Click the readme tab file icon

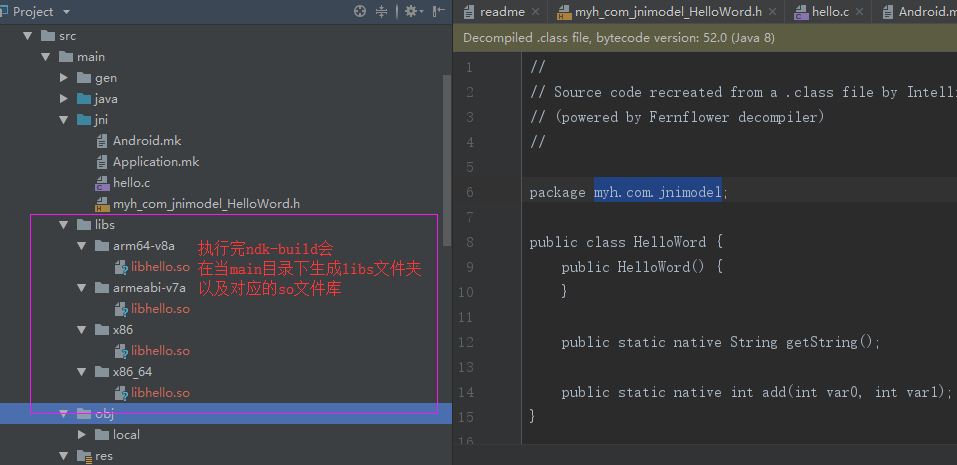click(x=469, y=12)
